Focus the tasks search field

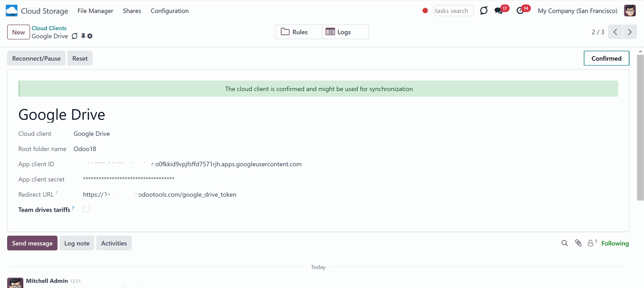click(453, 11)
